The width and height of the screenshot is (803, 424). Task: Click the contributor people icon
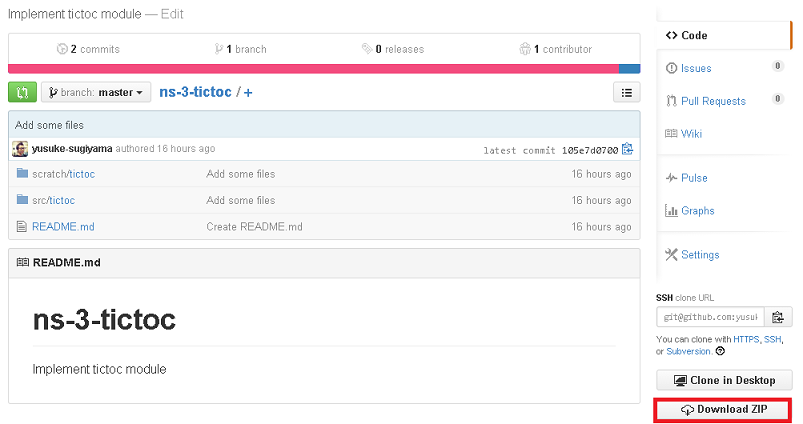pos(525,49)
